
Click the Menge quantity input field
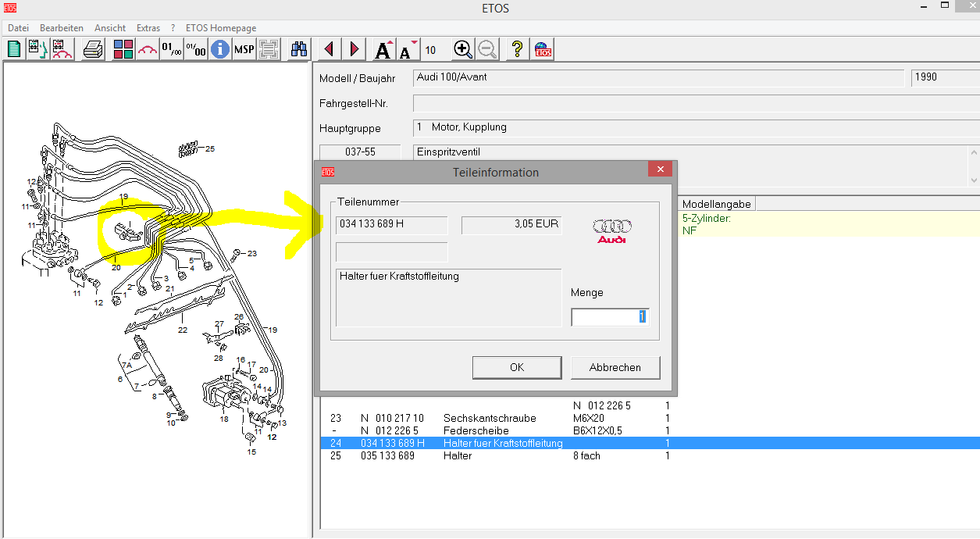tap(609, 317)
